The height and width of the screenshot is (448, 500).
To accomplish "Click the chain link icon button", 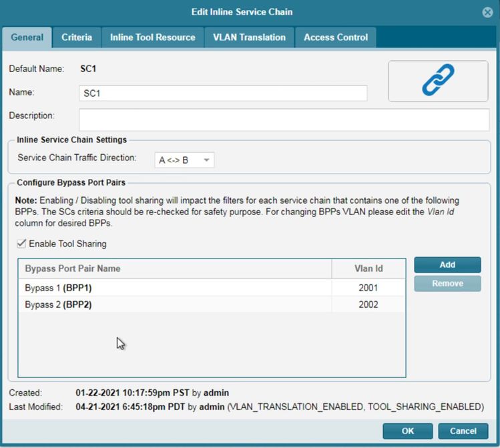I will (438, 81).
